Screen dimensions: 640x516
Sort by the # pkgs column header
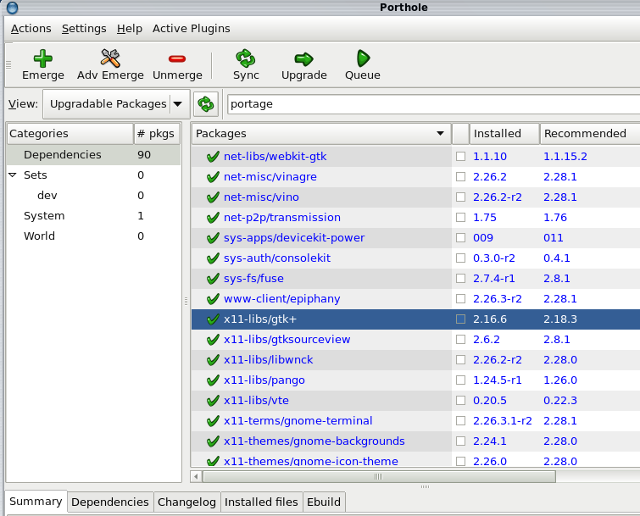157,133
